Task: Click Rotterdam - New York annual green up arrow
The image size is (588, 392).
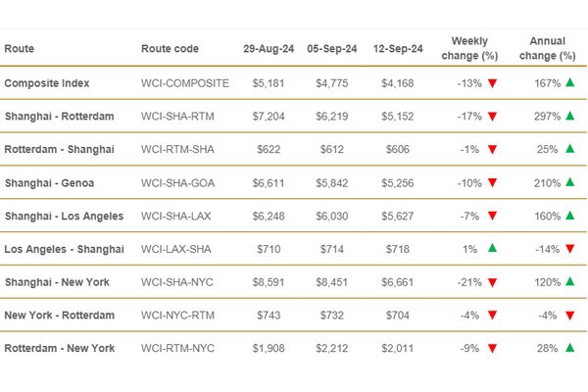Action: 569,348
